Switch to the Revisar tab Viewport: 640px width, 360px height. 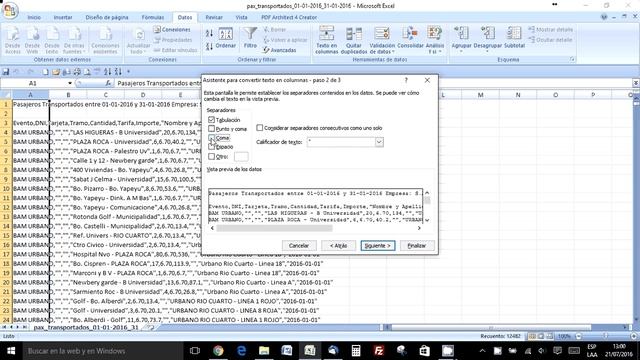point(214,18)
